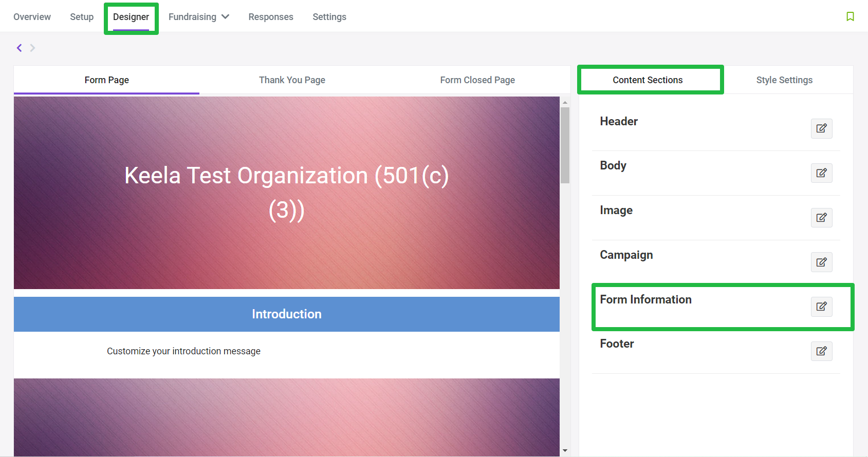
Task: Click the Image section label
Action: (616, 210)
